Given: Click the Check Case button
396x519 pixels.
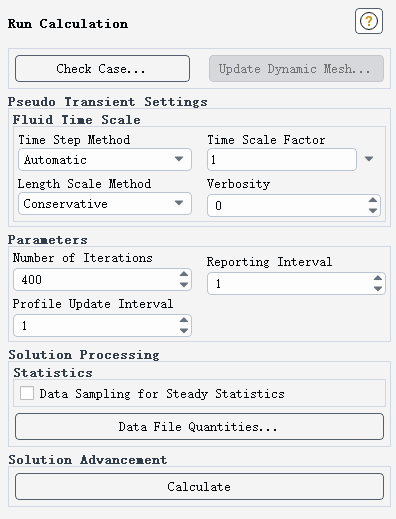Looking at the screenshot, I should [x=102, y=69].
